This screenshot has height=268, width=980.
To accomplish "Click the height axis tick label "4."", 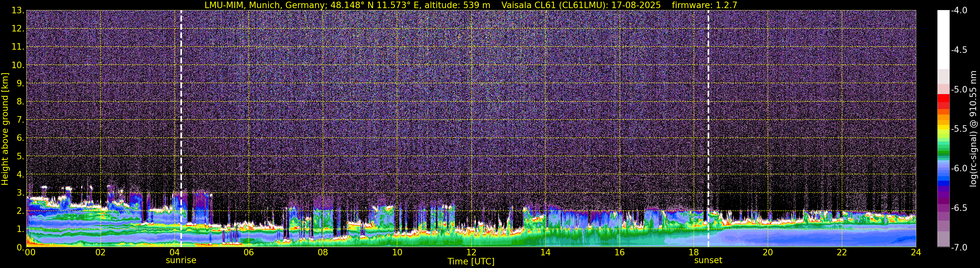I will click(20, 175).
